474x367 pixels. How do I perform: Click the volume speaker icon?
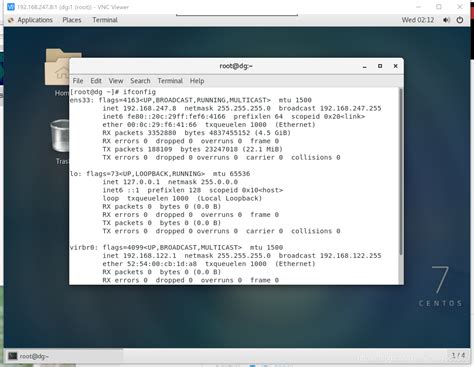click(x=446, y=20)
